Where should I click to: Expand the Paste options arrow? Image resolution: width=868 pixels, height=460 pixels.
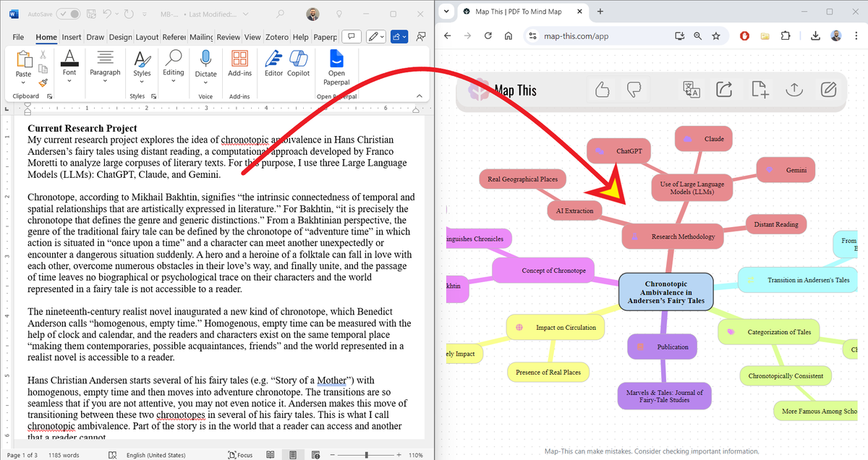[23, 82]
